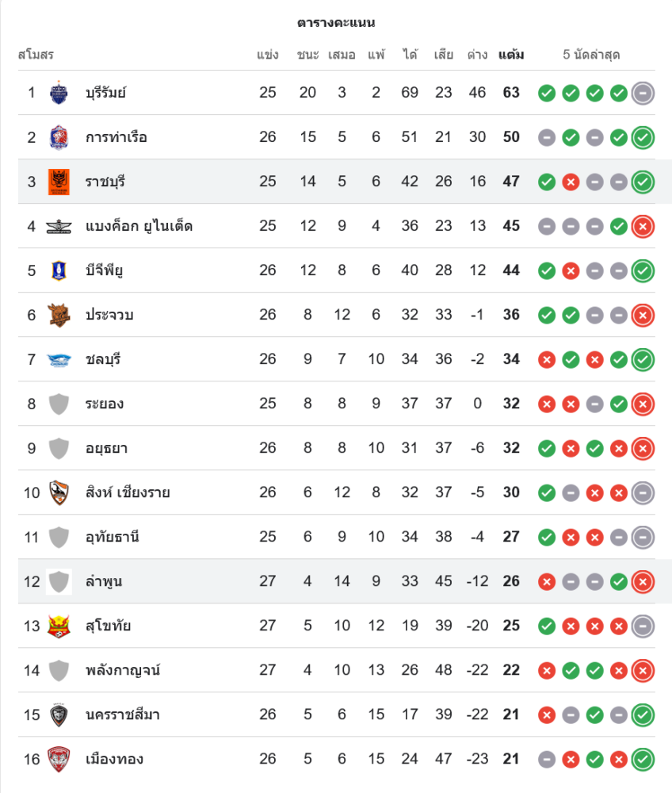Click the การท่าเรือ team logo
Image resolution: width=672 pixels, height=793 pixels.
pyautogui.click(x=59, y=137)
